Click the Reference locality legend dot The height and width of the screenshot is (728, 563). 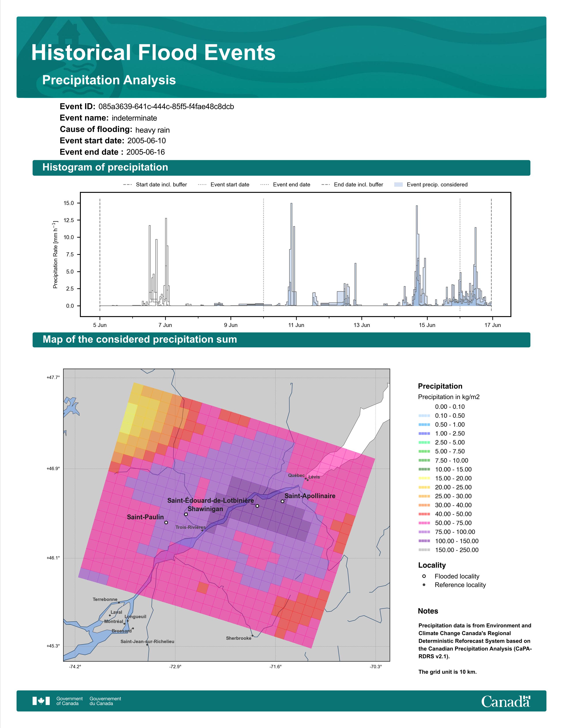click(x=424, y=585)
